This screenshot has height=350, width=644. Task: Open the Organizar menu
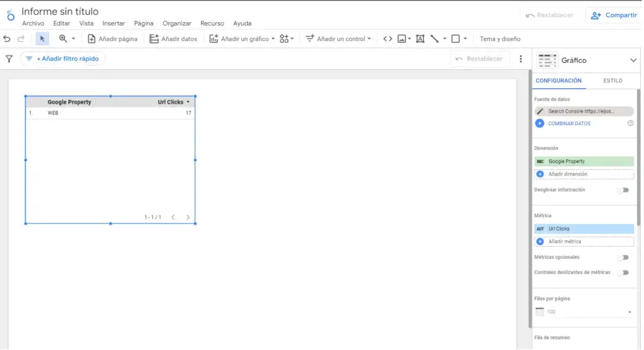click(177, 23)
